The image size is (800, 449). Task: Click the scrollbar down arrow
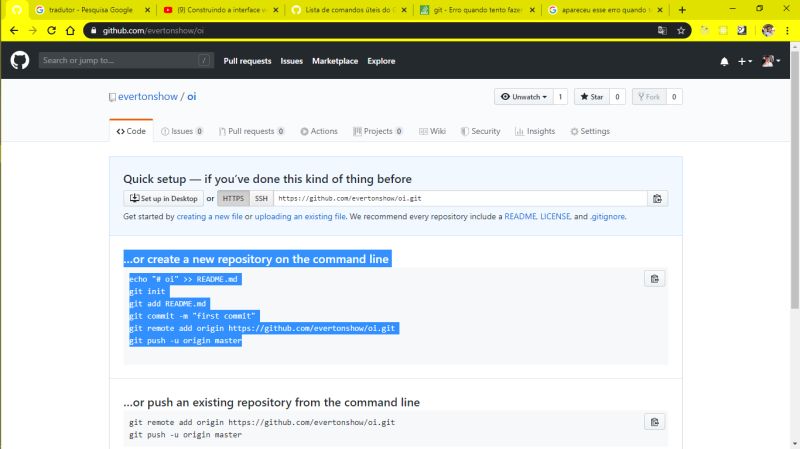795,444
